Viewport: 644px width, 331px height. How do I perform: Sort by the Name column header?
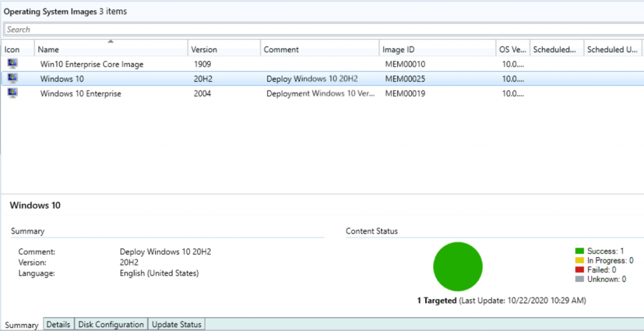[111, 49]
